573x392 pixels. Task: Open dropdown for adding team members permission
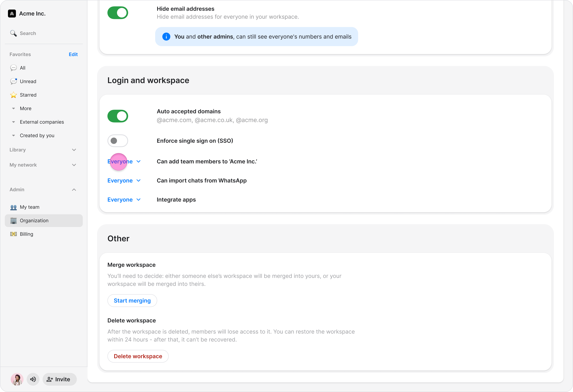pos(124,161)
